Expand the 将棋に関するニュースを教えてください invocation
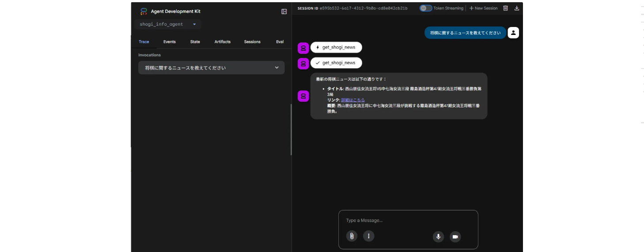The image size is (644, 252). tap(211, 68)
